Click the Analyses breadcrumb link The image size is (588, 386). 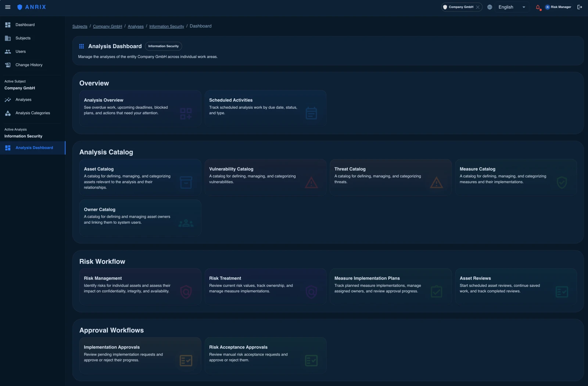pos(136,26)
